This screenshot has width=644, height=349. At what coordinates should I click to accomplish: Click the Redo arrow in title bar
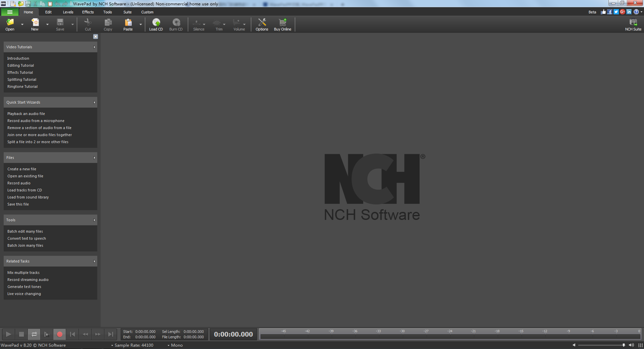click(x=65, y=4)
